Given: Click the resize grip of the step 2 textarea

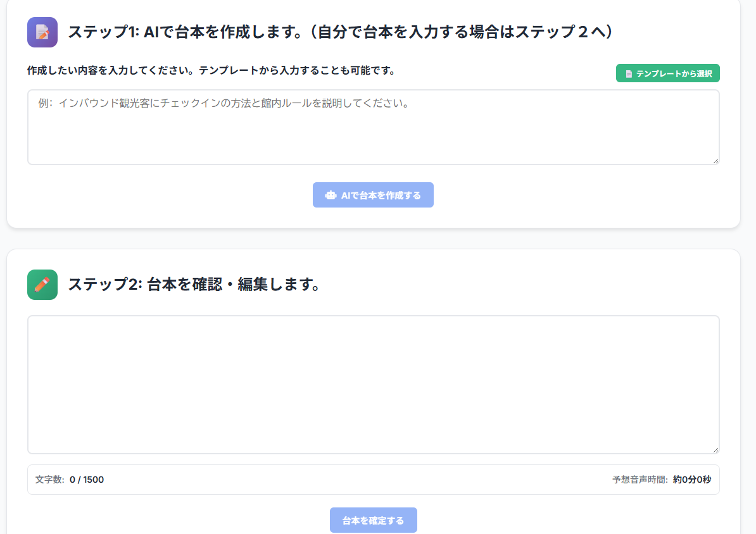Looking at the screenshot, I should [x=716, y=450].
